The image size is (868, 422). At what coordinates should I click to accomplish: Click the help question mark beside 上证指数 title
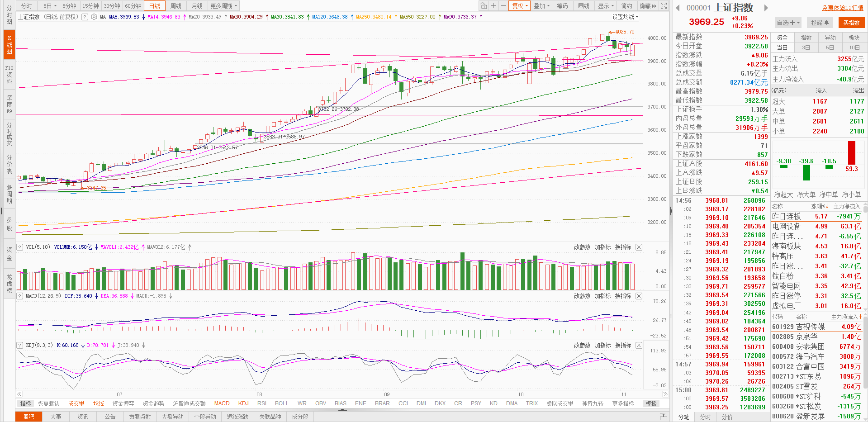pos(85,17)
